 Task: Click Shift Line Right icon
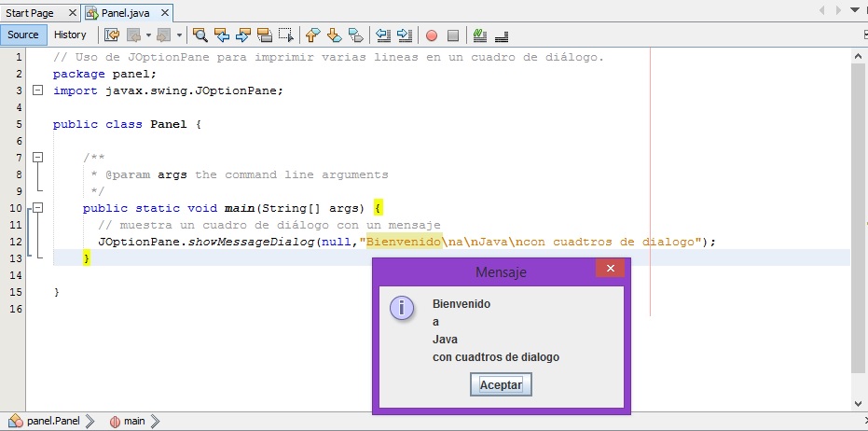click(404, 35)
